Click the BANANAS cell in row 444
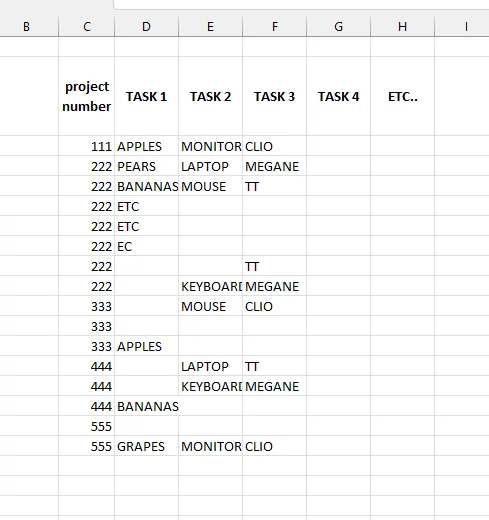Viewport: 489px width, 520px height. coord(146,406)
